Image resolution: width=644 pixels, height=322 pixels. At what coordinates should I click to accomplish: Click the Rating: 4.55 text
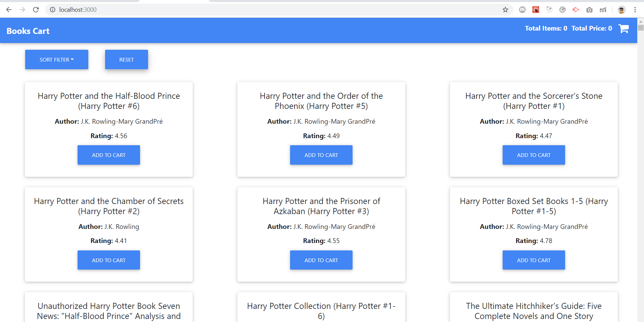[x=321, y=241]
